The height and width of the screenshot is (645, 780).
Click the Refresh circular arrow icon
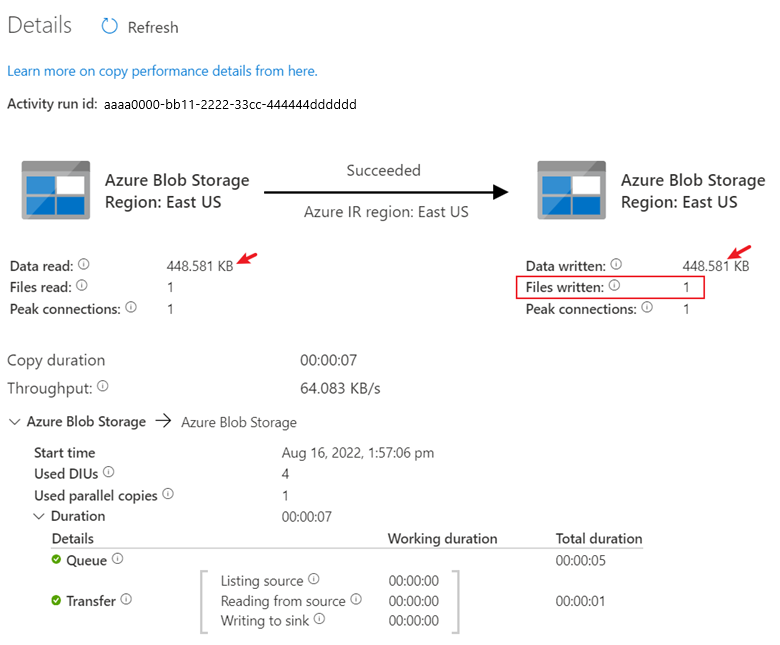[x=109, y=26]
